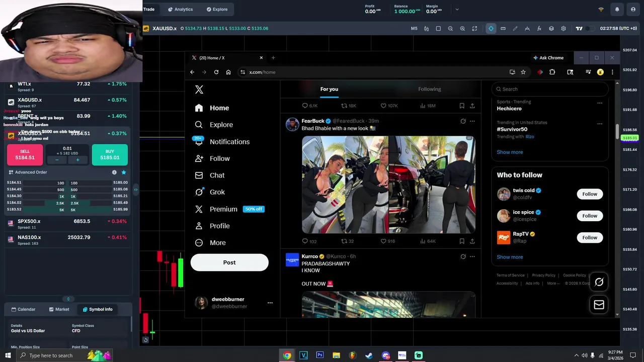Viewport: 644px width, 362px height.
Task: Click the red SELL 5184.51 button
Action: tap(25, 154)
